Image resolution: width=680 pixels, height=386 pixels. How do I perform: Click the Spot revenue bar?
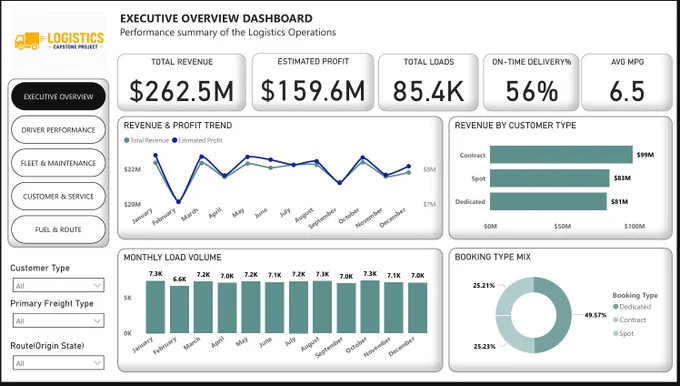tap(549, 178)
